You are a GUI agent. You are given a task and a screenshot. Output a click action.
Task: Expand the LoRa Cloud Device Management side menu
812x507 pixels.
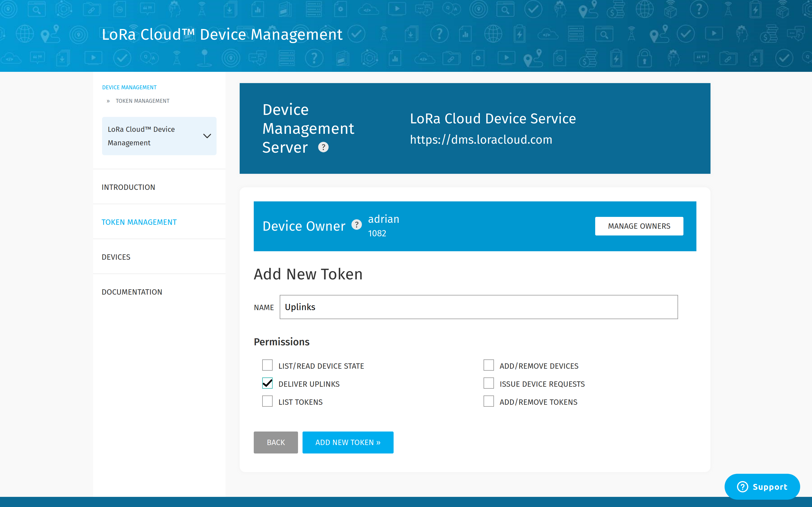(x=206, y=135)
